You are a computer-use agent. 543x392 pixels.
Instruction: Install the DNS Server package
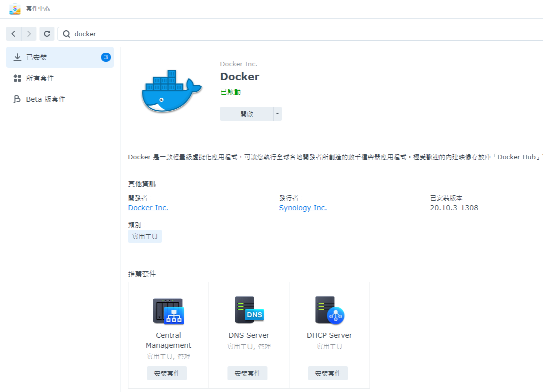(x=247, y=373)
